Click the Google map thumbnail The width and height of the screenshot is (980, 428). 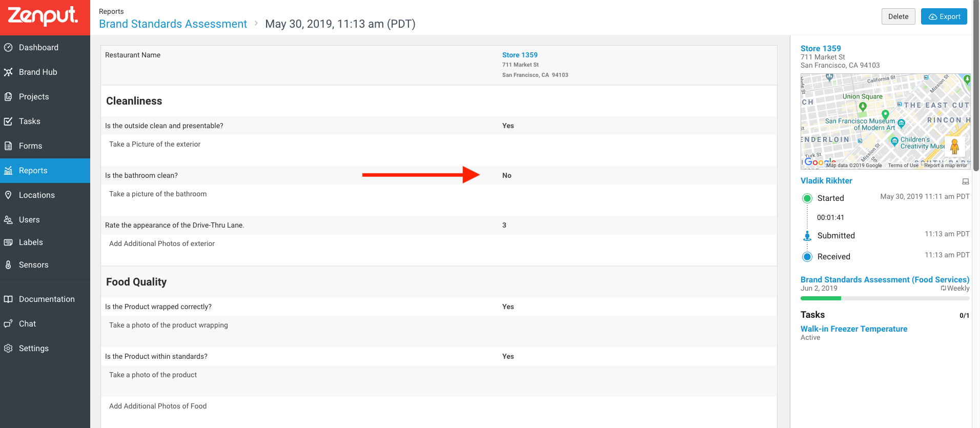[x=885, y=121]
